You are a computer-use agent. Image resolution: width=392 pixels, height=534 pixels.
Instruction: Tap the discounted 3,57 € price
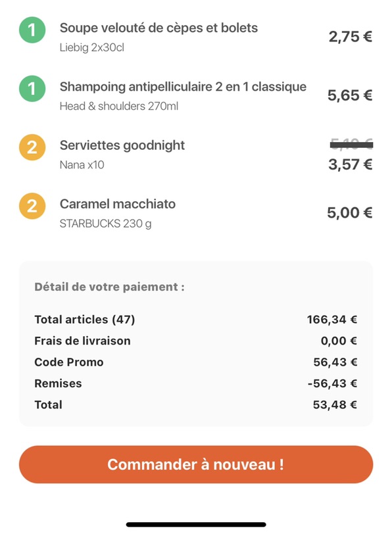[x=350, y=164]
